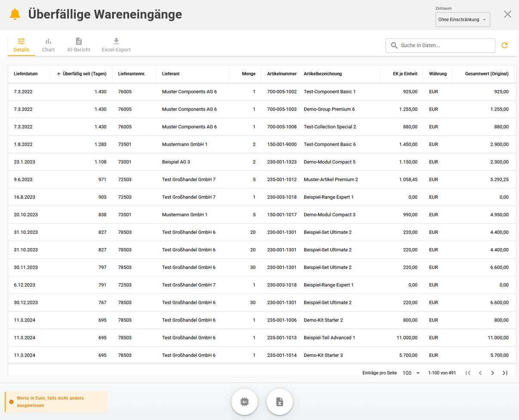The height and width of the screenshot is (420, 519).
Task: Close the Überfällige Wareneingänge dialog
Action: coord(507,14)
